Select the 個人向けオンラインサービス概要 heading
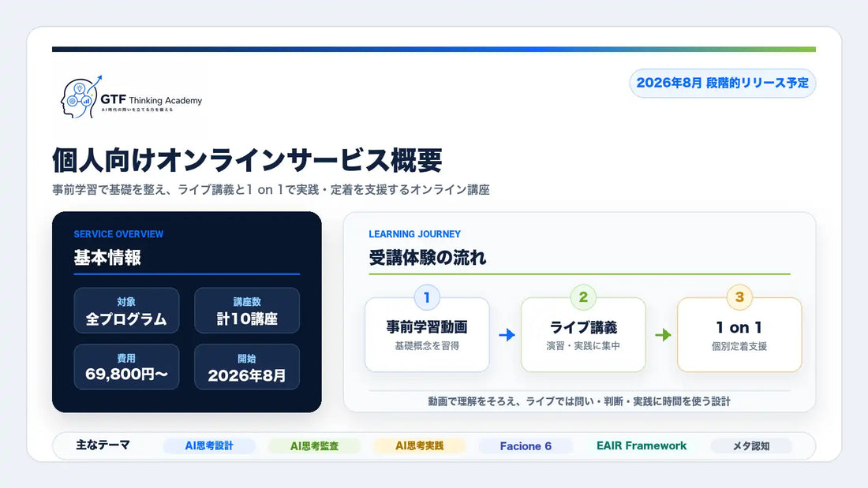The image size is (868, 488). pos(247,161)
